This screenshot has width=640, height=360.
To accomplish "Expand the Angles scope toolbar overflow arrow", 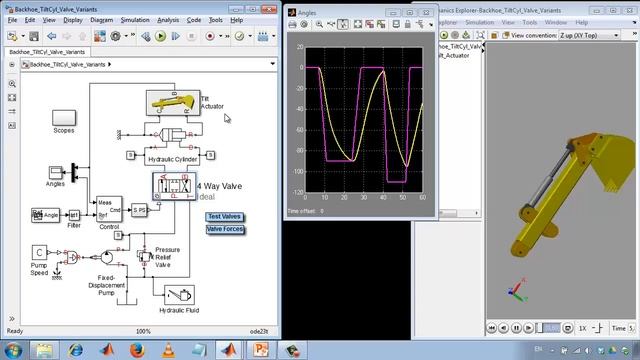I will (x=431, y=25).
